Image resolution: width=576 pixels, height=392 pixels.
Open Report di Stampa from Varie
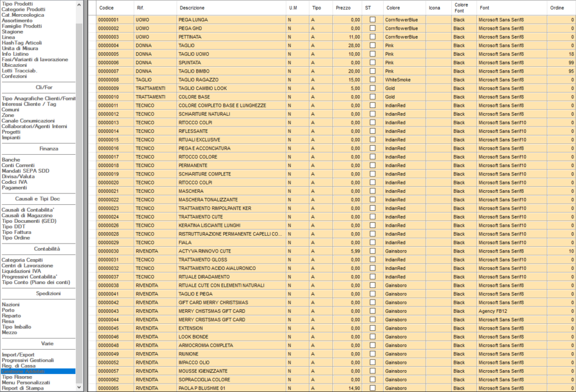(21, 388)
